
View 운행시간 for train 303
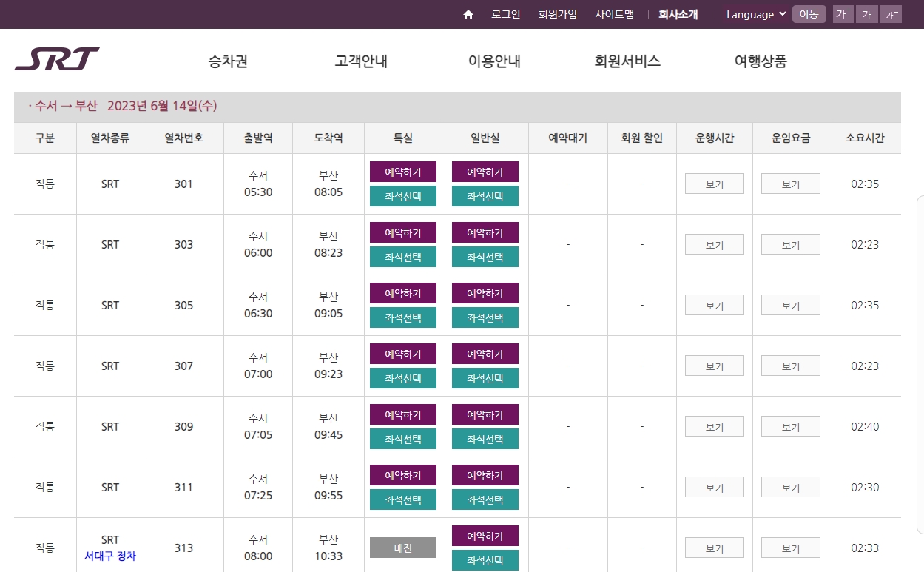click(715, 244)
